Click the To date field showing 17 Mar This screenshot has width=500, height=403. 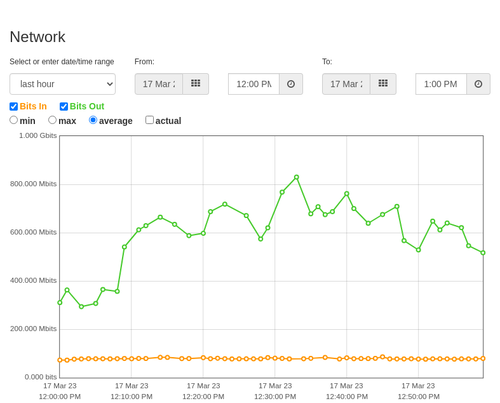tap(346, 84)
